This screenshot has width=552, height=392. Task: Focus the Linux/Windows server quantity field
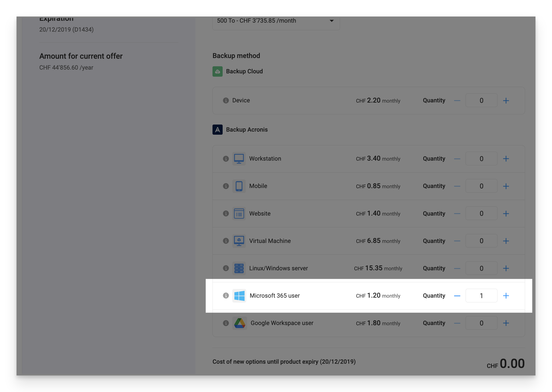tap(481, 268)
